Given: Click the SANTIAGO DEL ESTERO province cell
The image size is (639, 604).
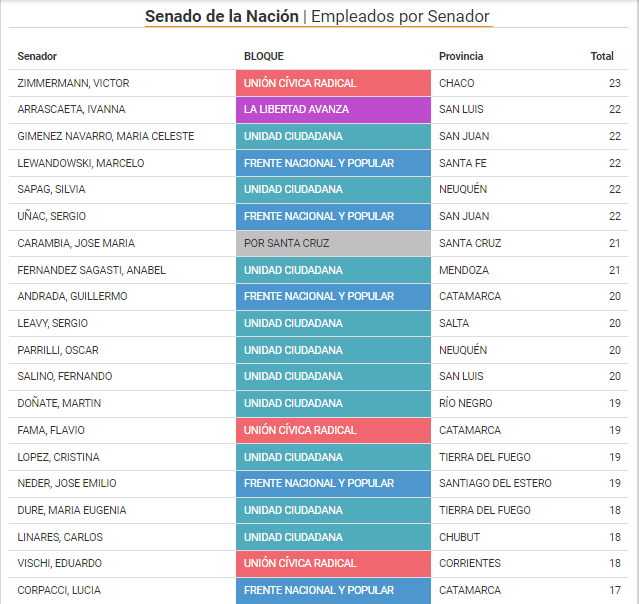Looking at the screenshot, I should pos(495,483).
